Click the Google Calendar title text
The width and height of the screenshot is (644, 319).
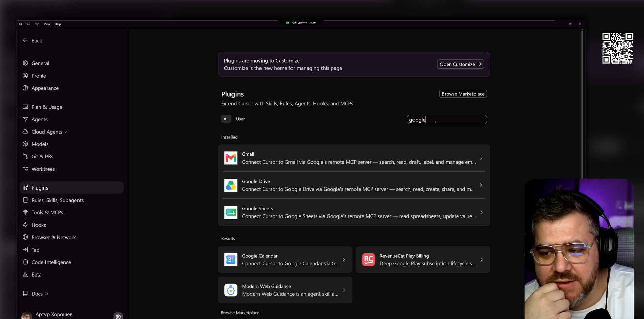click(x=260, y=256)
